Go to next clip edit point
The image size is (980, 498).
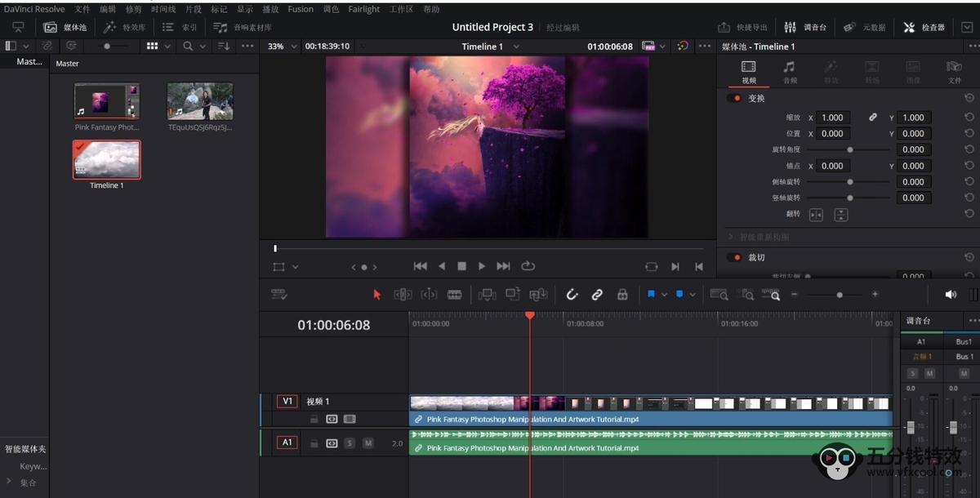pyautogui.click(x=675, y=266)
